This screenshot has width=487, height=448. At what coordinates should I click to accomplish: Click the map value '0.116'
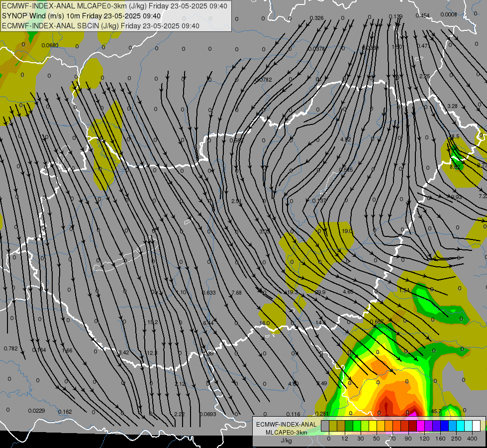(x=293, y=414)
